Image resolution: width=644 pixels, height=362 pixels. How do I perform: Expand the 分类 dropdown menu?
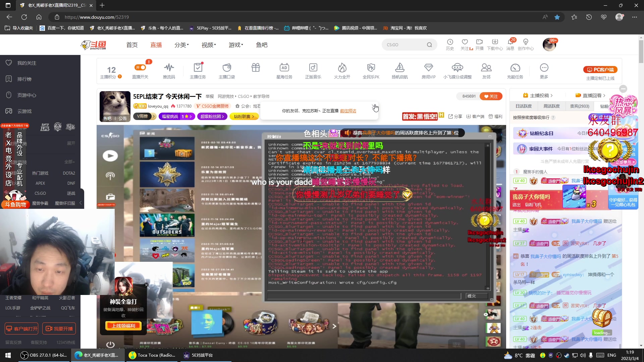(181, 45)
